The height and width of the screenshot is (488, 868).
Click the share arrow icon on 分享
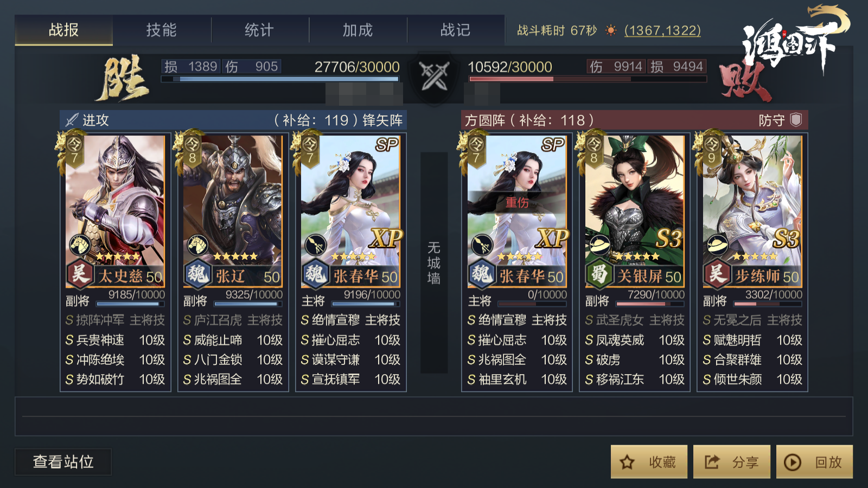712,462
